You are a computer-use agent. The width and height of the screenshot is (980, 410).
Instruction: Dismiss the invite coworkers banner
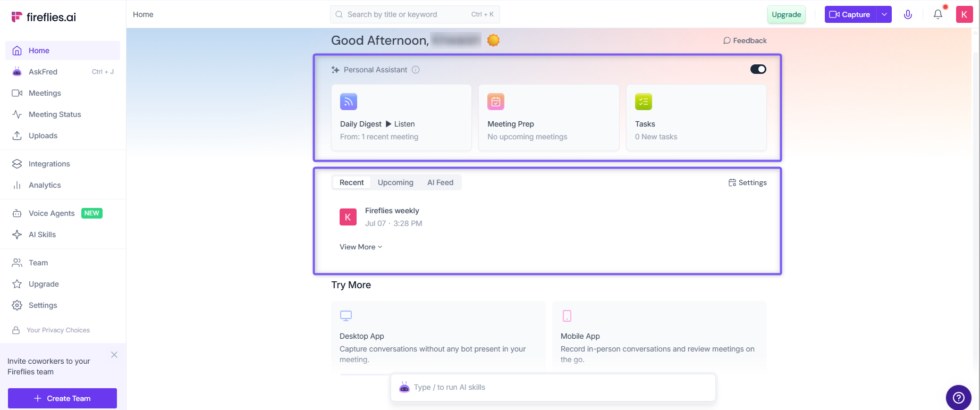click(114, 355)
